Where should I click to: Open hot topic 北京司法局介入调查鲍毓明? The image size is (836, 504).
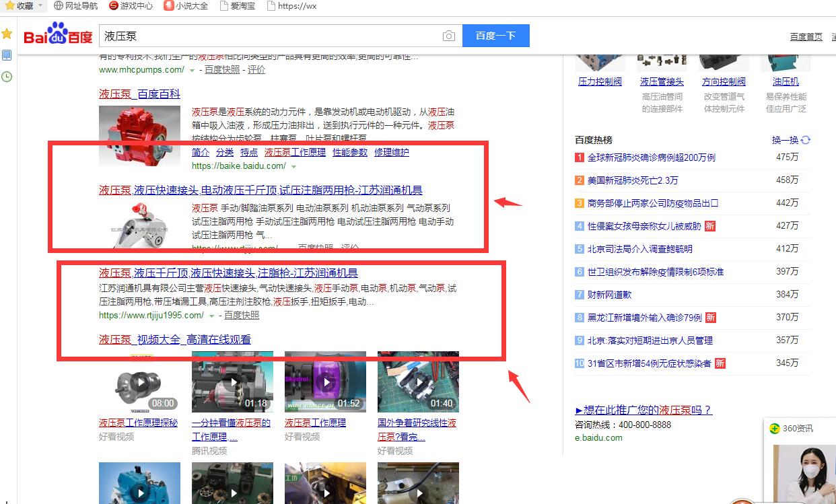[640, 249]
